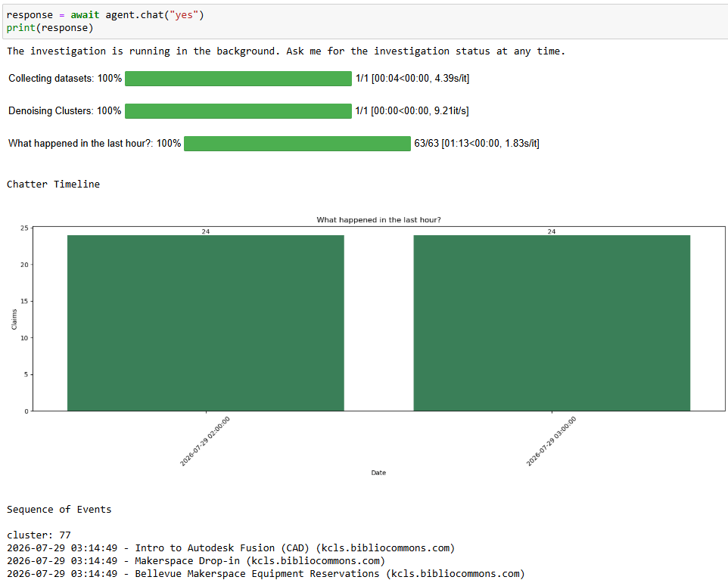Click the '24' value label above the 03:00 bar
Viewport: 728px width, 580px height.
click(x=552, y=231)
